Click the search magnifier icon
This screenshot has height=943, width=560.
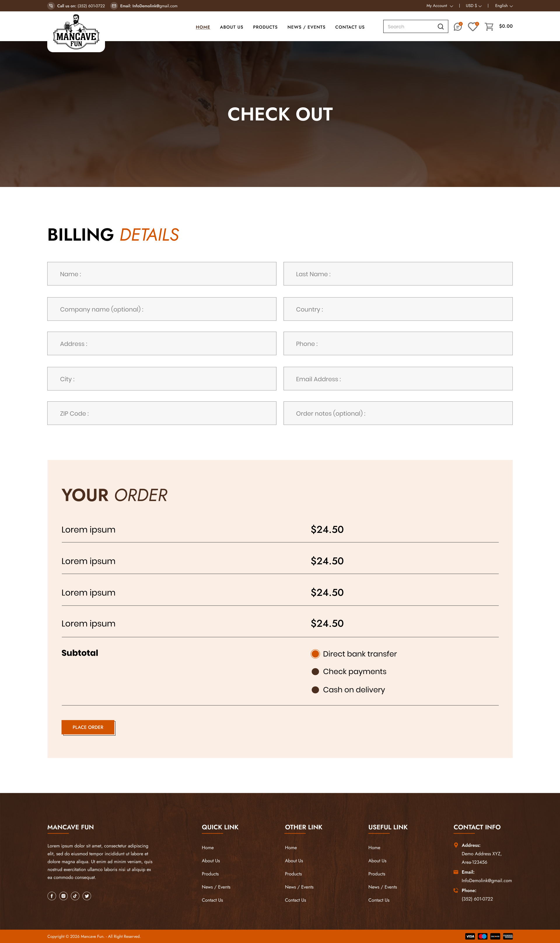440,27
